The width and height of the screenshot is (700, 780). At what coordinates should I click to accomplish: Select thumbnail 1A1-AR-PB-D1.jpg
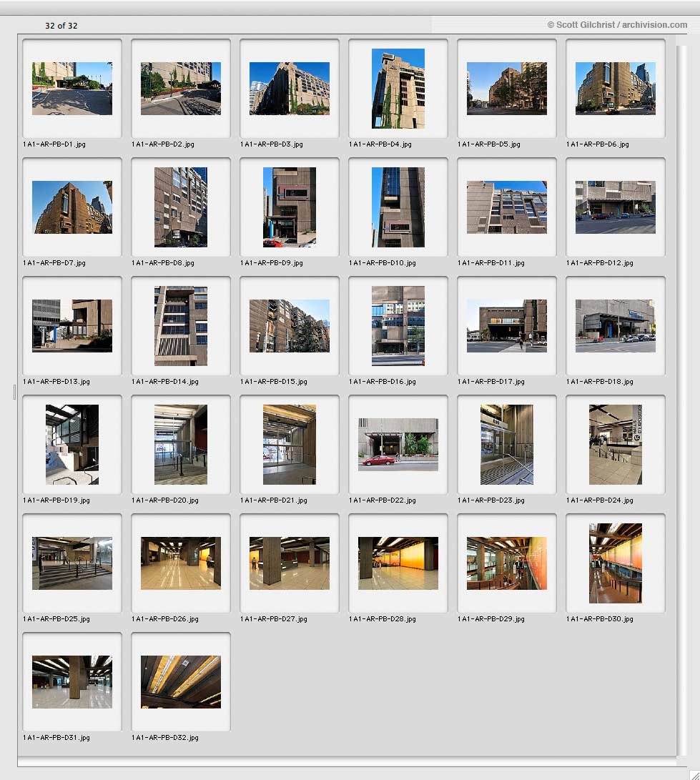pyautogui.click(x=72, y=89)
